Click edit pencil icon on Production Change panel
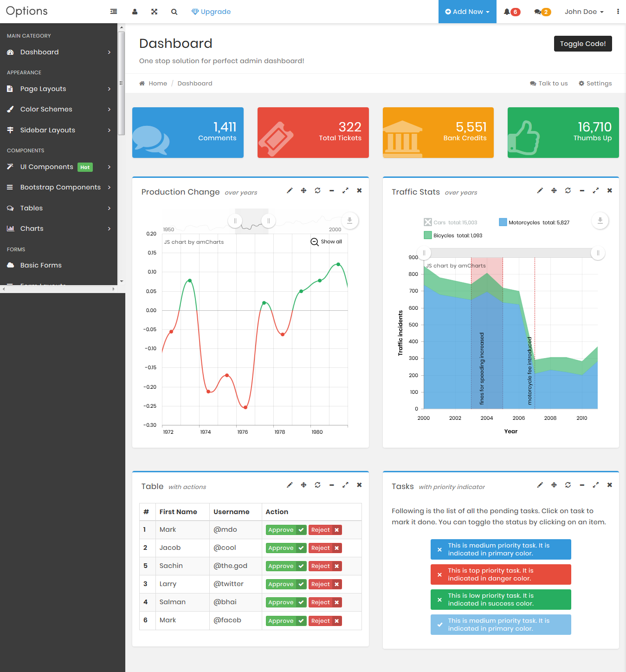This screenshot has height=672, width=626. [290, 190]
